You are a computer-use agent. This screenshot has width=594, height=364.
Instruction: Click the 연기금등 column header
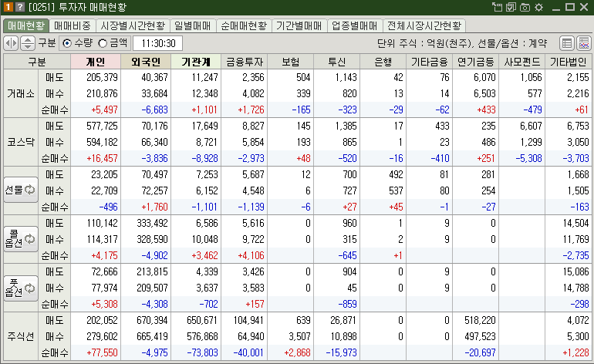pyautogui.click(x=475, y=62)
